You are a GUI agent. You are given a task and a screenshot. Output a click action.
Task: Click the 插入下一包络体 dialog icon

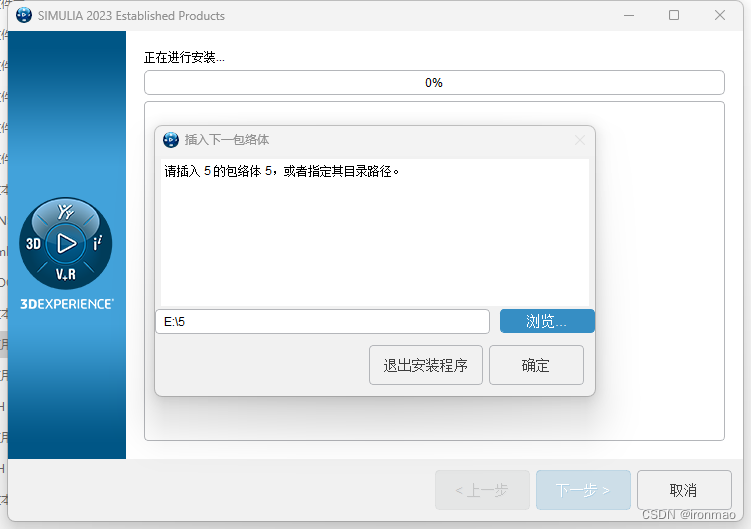(171, 140)
